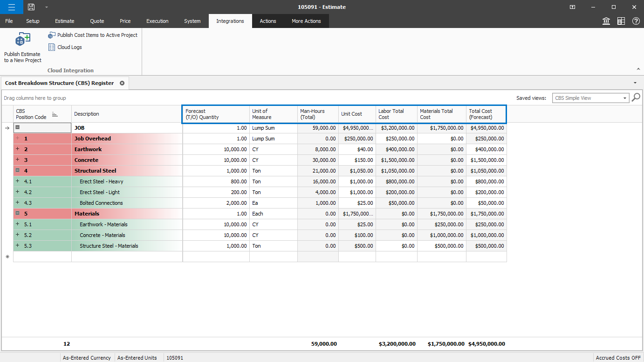Click the save icon in title bar
This screenshot has height=362, width=644.
31,7
